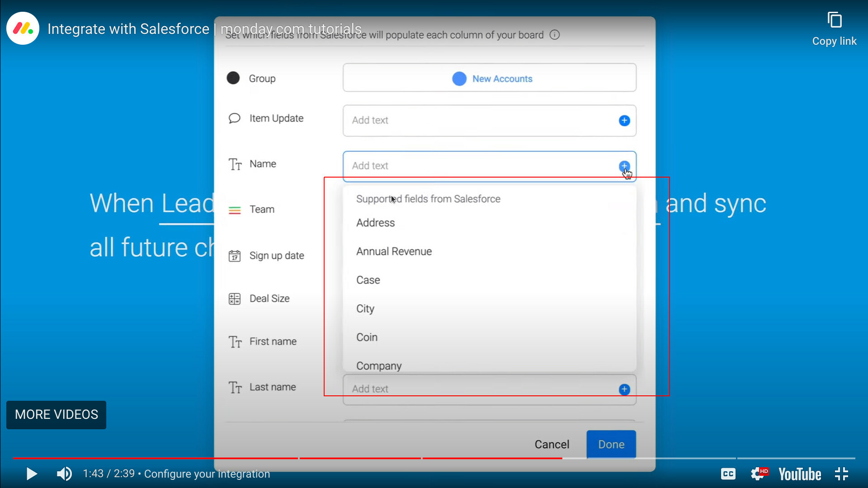Viewport: 868px width, 488px height.
Task: Choose Annual Revenue from the list
Action: pos(490,251)
